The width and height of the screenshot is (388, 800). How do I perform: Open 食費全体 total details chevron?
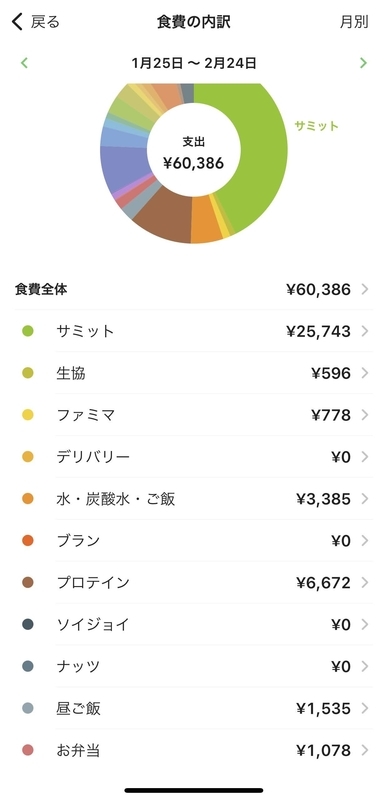pos(365,290)
